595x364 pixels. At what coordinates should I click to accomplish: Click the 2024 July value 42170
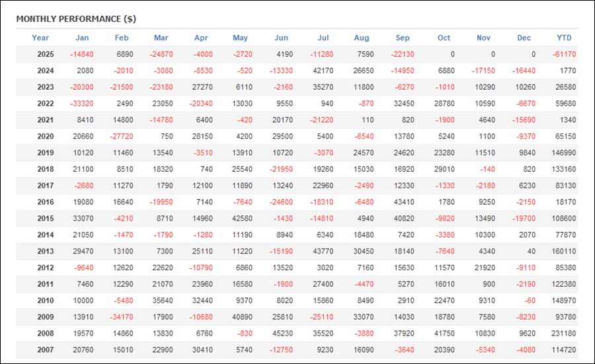click(x=322, y=71)
